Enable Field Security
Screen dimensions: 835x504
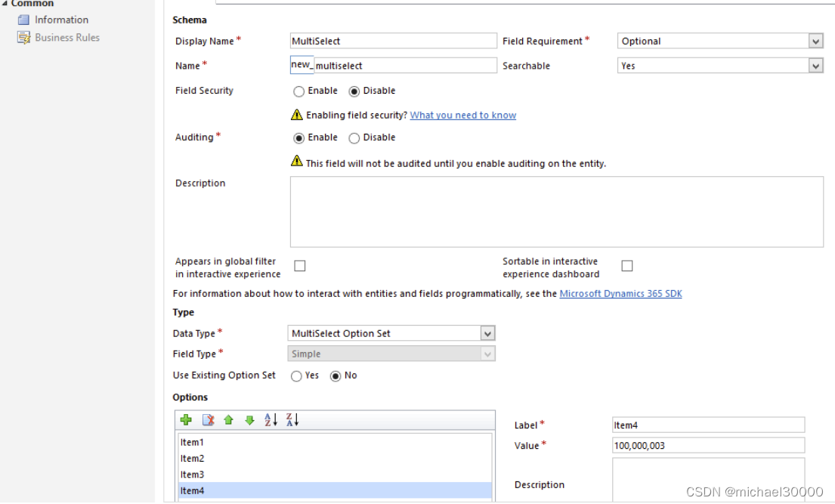[300, 91]
